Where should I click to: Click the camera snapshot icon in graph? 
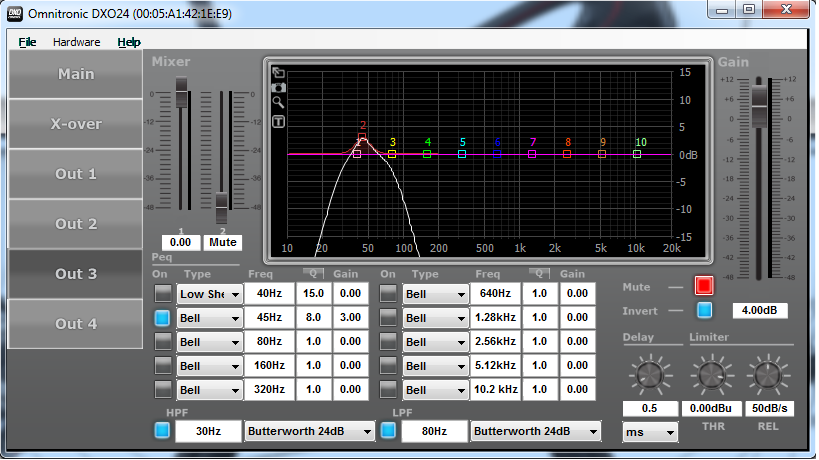[x=278, y=87]
